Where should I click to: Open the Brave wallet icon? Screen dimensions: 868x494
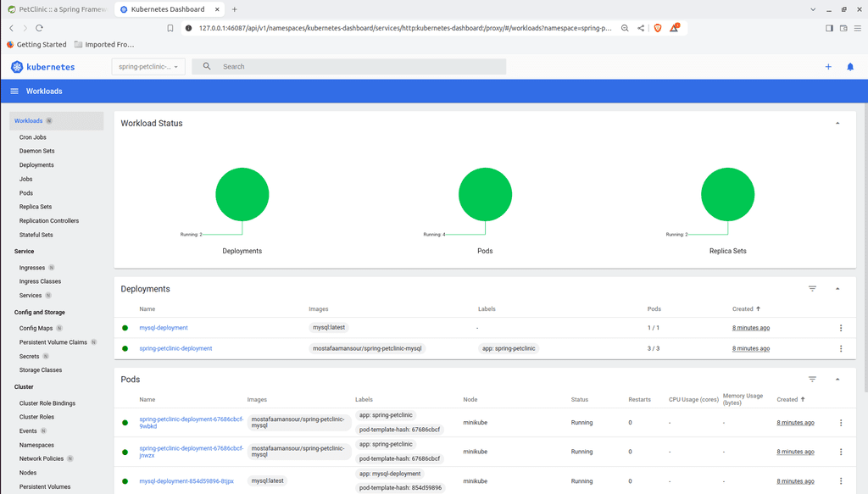pos(843,28)
